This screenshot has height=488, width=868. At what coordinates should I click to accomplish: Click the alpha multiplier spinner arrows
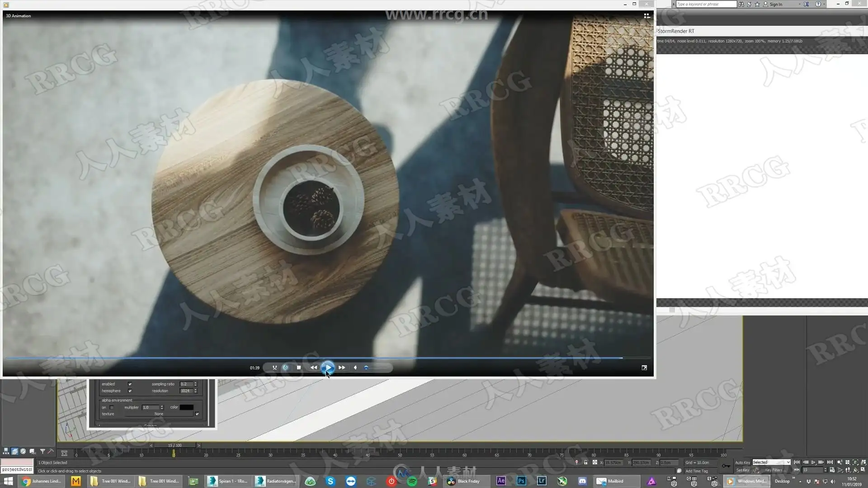pos(162,407)
